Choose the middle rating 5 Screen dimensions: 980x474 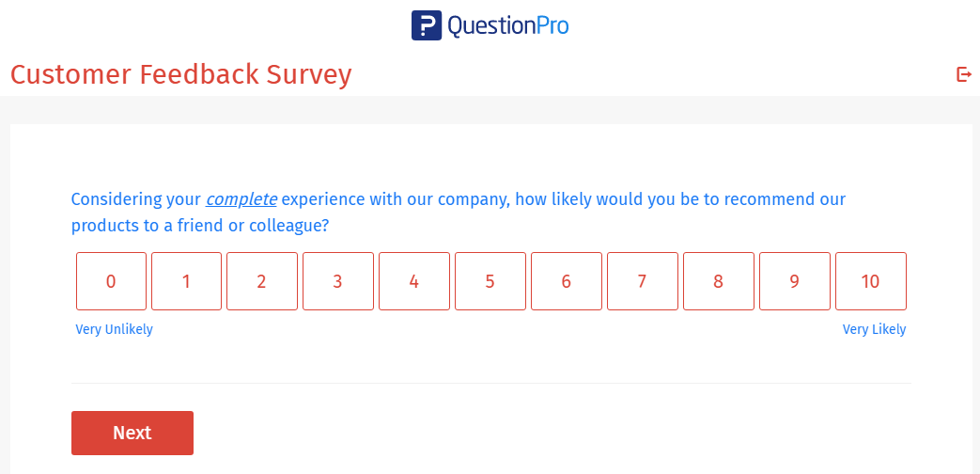490,281
